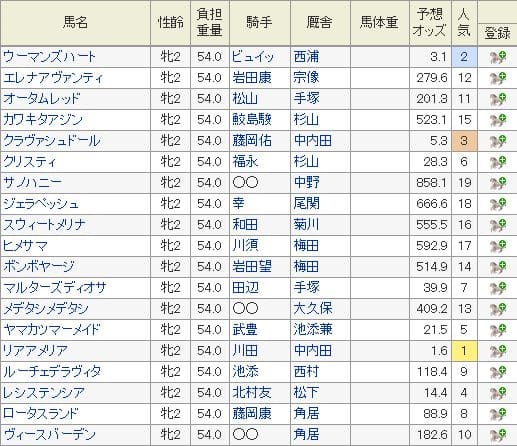
Task: Register クリスティ with the horse plus icon
Action: coord(498,162)
